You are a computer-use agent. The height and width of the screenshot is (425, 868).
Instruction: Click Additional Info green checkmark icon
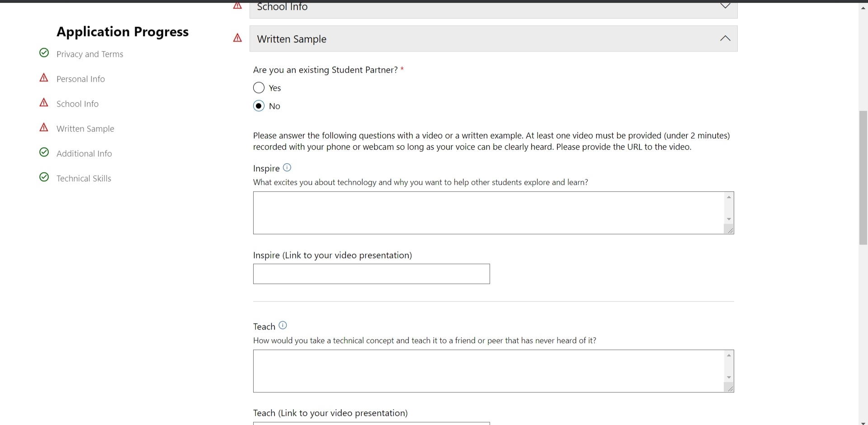pyautogui.click(x=44, y=152)
